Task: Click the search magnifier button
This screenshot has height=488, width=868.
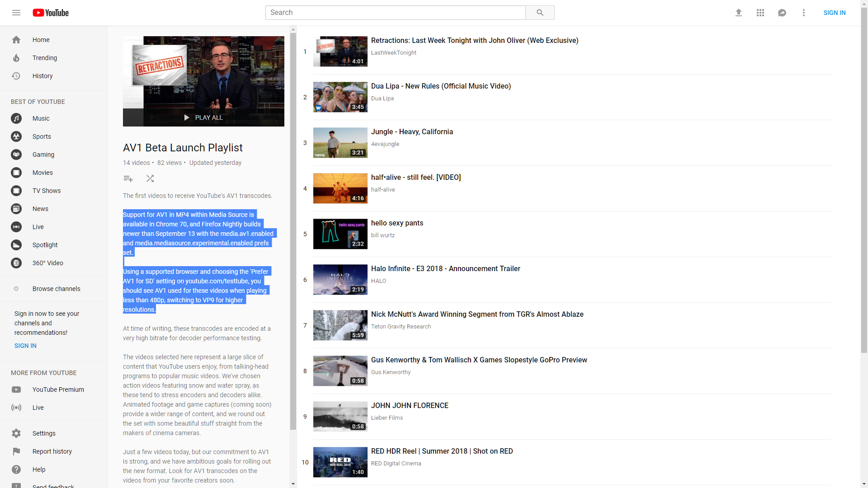Action: (540, 13)
